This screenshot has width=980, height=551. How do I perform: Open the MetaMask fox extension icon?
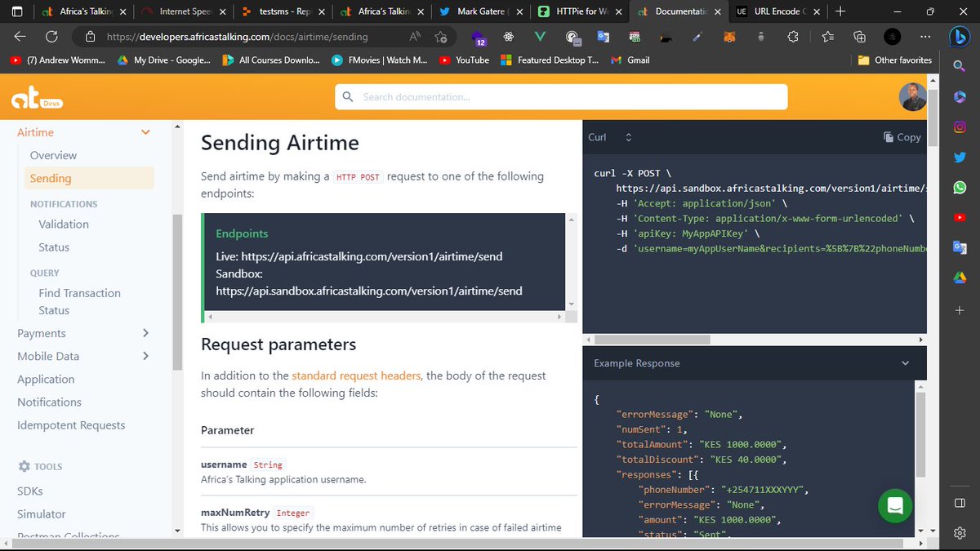(x=731, y=37)
